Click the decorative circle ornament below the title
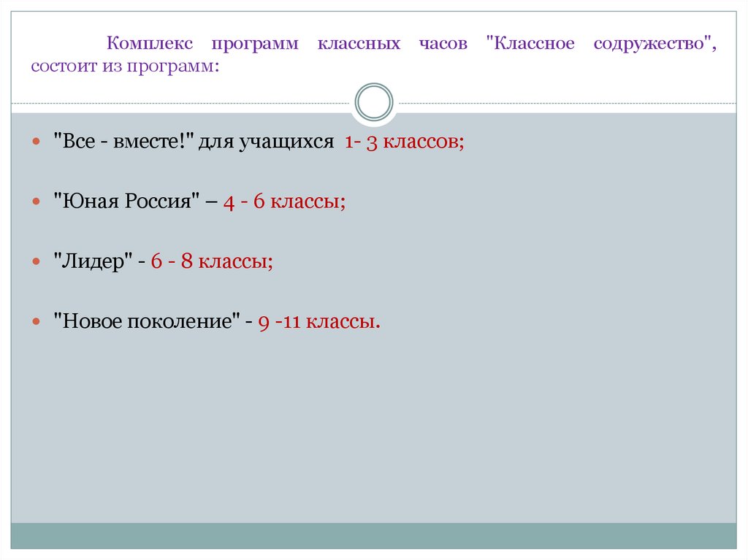 point(374,102)
